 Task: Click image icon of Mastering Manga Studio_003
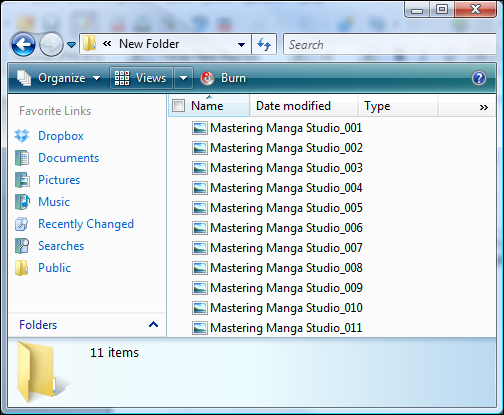pos(200,168)
